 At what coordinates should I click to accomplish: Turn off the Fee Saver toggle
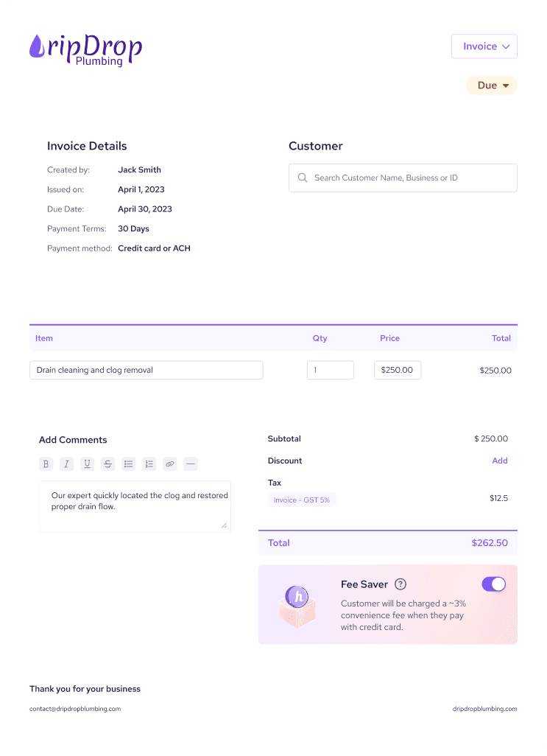coord(494,584)
